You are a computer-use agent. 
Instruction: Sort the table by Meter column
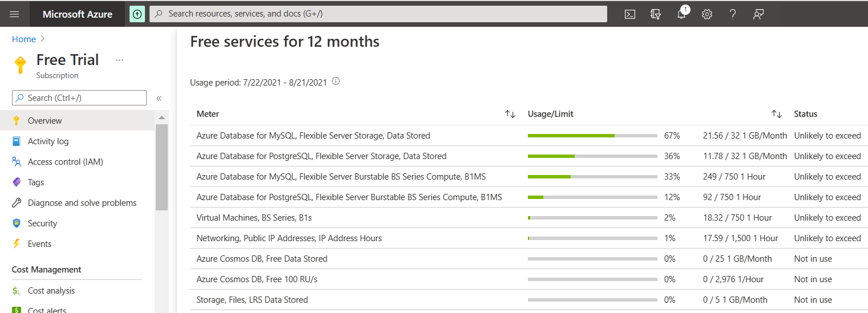point(510,114)
